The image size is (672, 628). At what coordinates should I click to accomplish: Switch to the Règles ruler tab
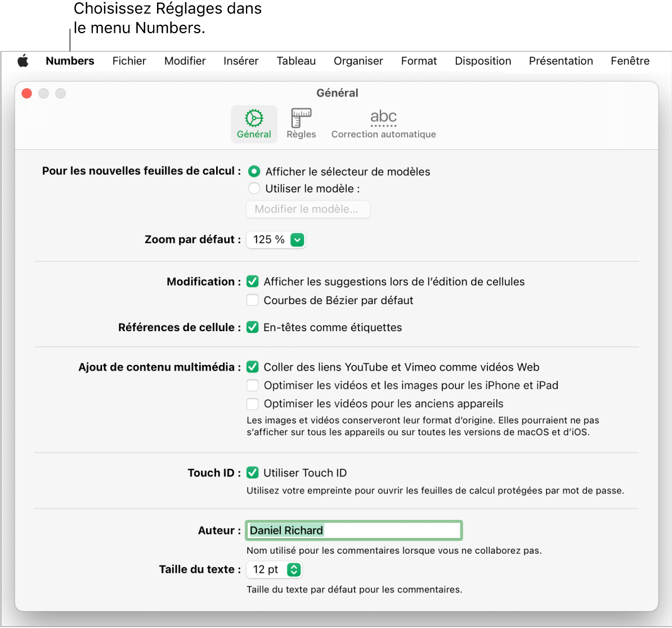coord(301,124)
